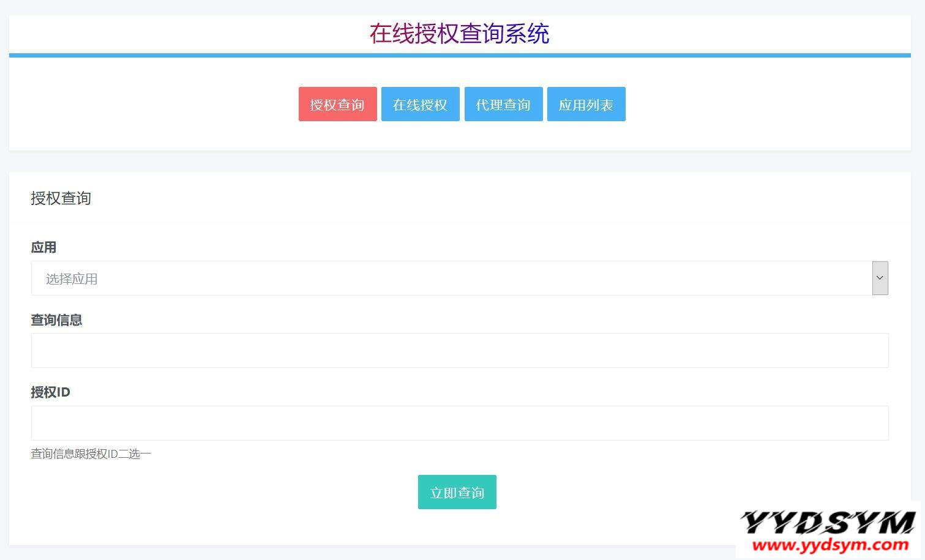Click the 应用 field label

click(x=43, y=247)
